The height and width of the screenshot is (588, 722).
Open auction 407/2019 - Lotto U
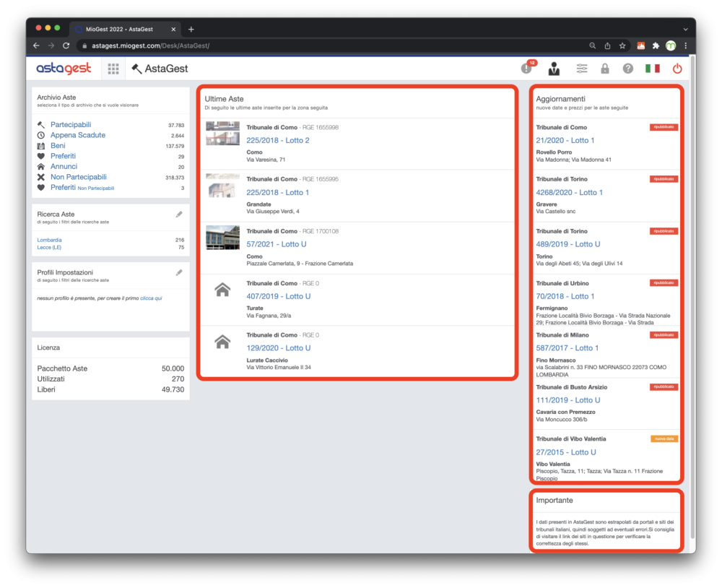[279, 296]
